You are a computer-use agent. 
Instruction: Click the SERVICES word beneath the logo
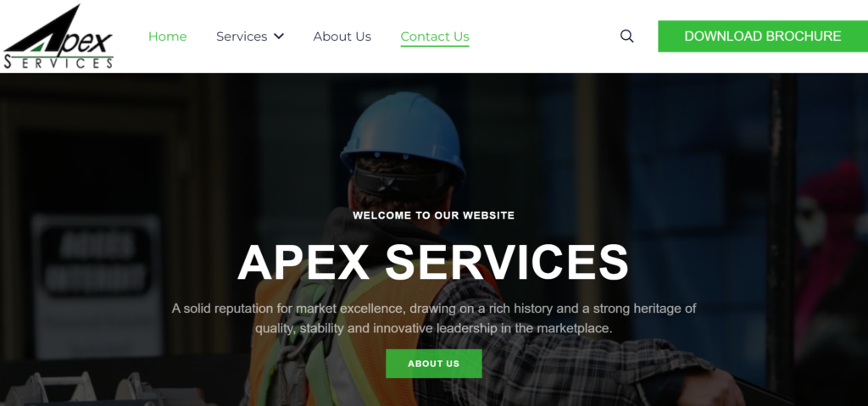click(x=58, y=62)
